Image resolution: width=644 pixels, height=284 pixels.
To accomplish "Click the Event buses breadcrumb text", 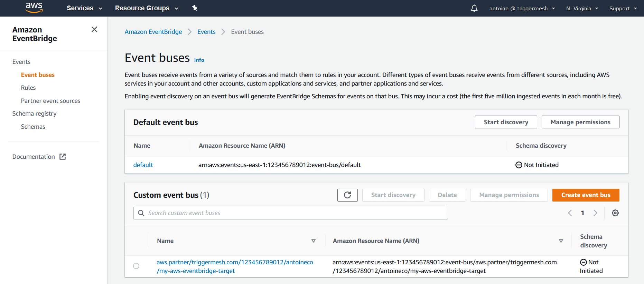I will pos(248,32).
